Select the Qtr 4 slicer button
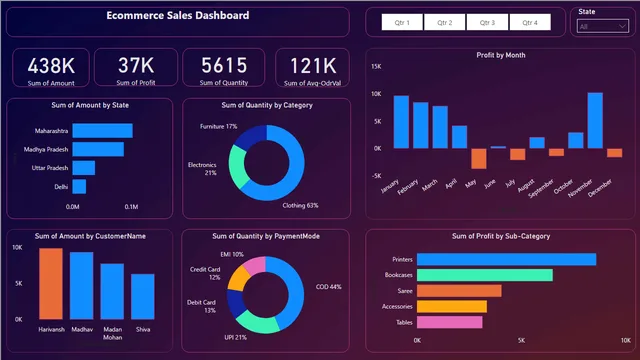The width and height of the screenshot is (640, 360). click(x=530, y=22)
